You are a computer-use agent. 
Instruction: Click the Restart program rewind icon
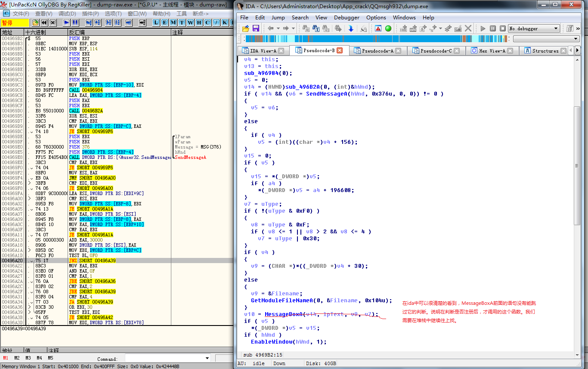[44, 22]
